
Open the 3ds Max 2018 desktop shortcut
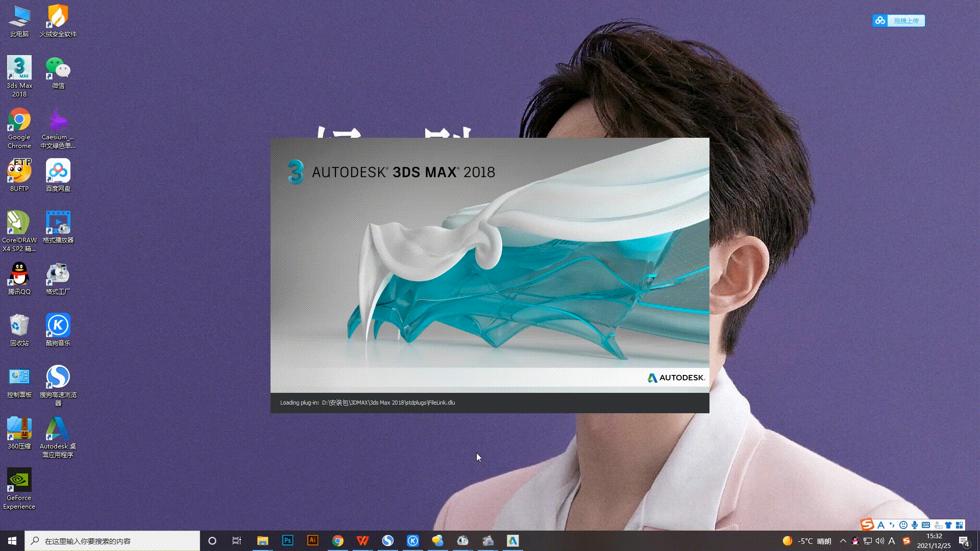click(x=19, y=77)
